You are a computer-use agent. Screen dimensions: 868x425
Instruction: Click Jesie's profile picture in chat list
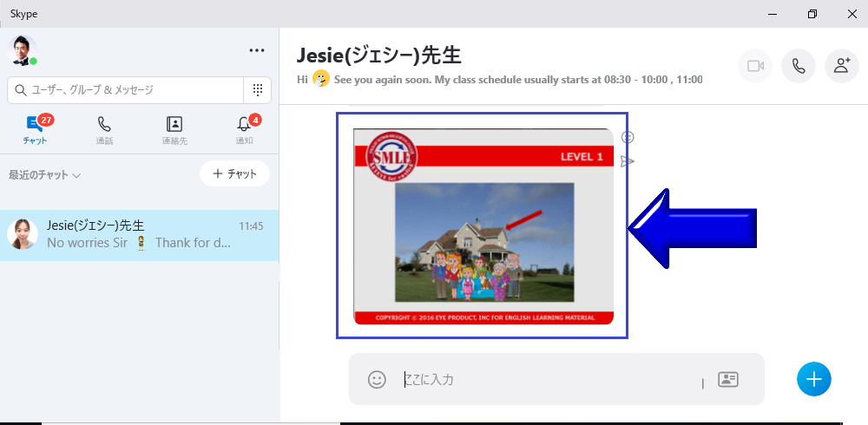click(x=23, y=234)
